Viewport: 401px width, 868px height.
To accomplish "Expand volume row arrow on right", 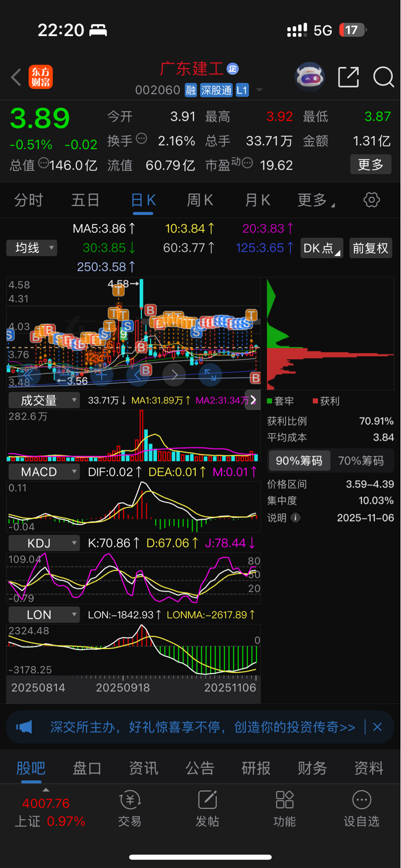I will [x=253, y=400].
